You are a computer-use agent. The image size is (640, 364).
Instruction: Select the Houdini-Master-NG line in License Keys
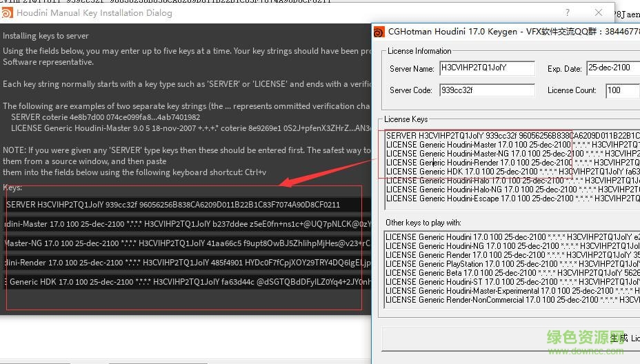tap(512, 154)
